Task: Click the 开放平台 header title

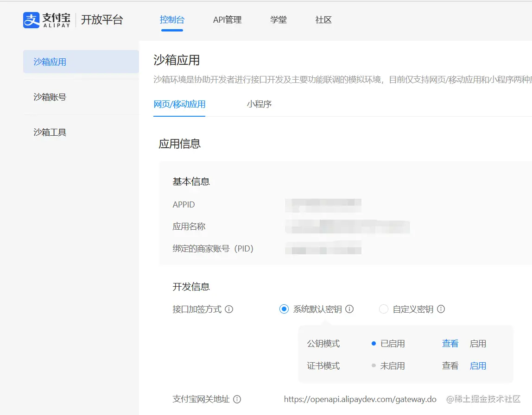Action: [x=102, y=19]
